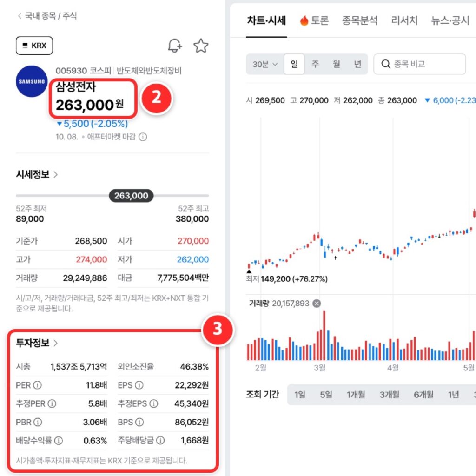Click the Samsung logo thumbnail
476x476 pixels.
coord(32,81)
